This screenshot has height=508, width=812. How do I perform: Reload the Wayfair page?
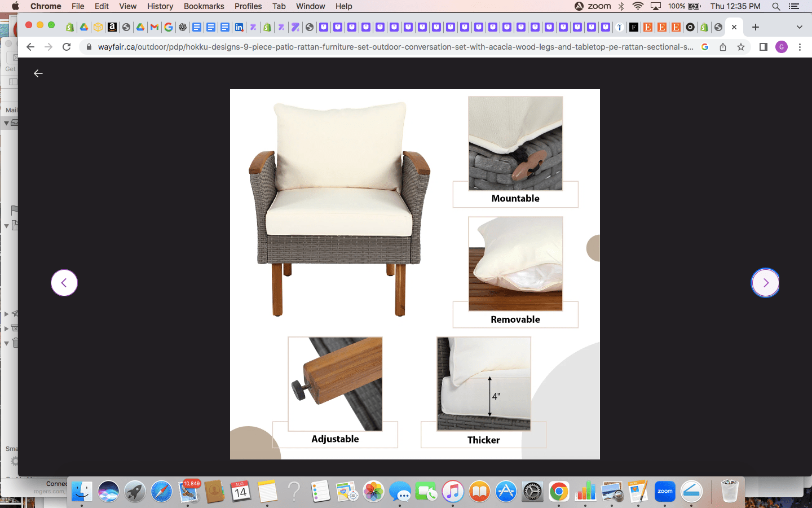67,47
